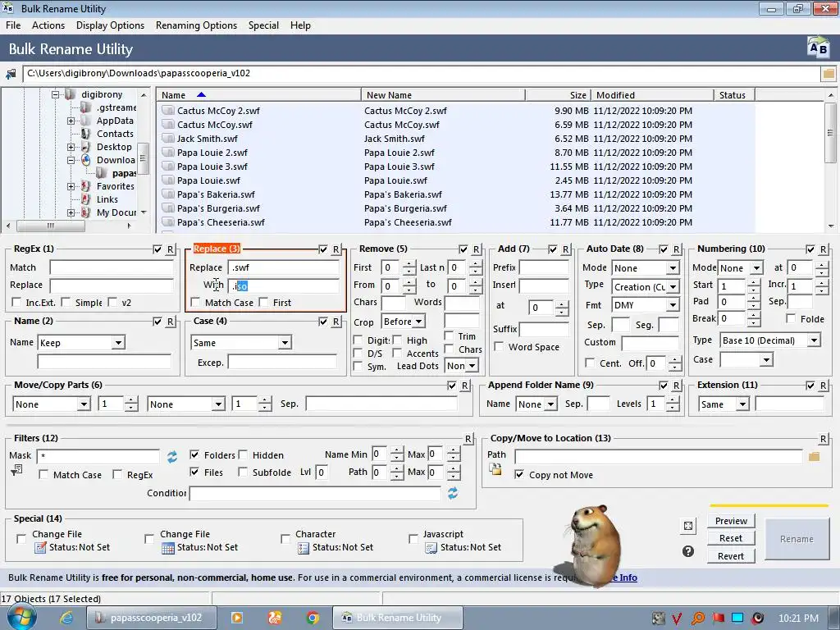
Task: Collapse the Downloads folder in tree
Action: (x=71, y=160)
